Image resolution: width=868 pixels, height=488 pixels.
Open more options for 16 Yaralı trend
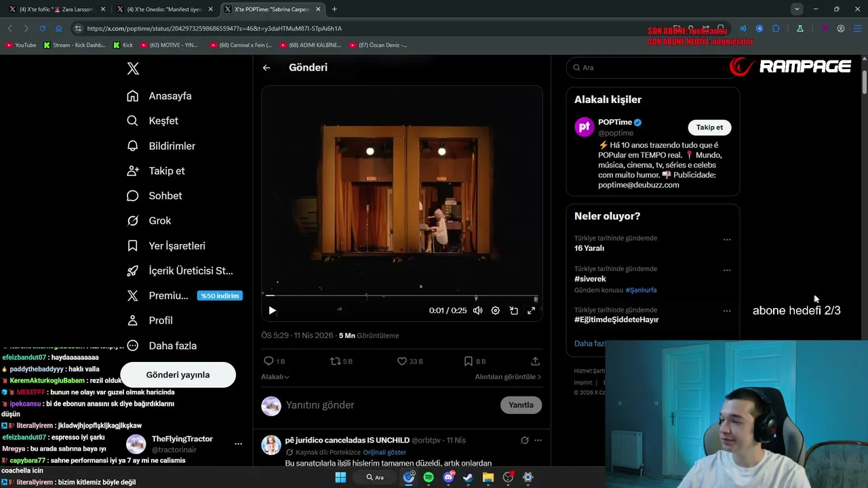click(x=727, y=239)
